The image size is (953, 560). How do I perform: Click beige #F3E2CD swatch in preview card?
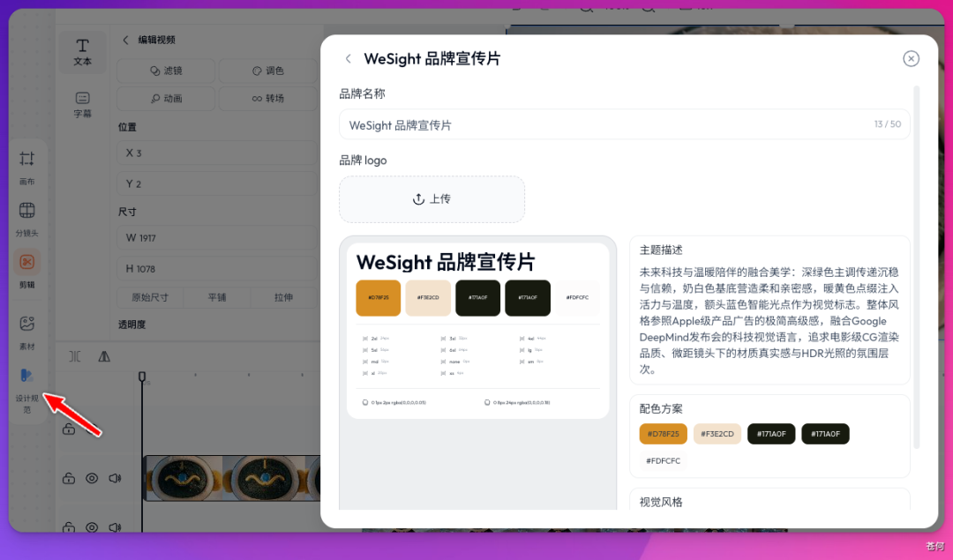[428, 297]
